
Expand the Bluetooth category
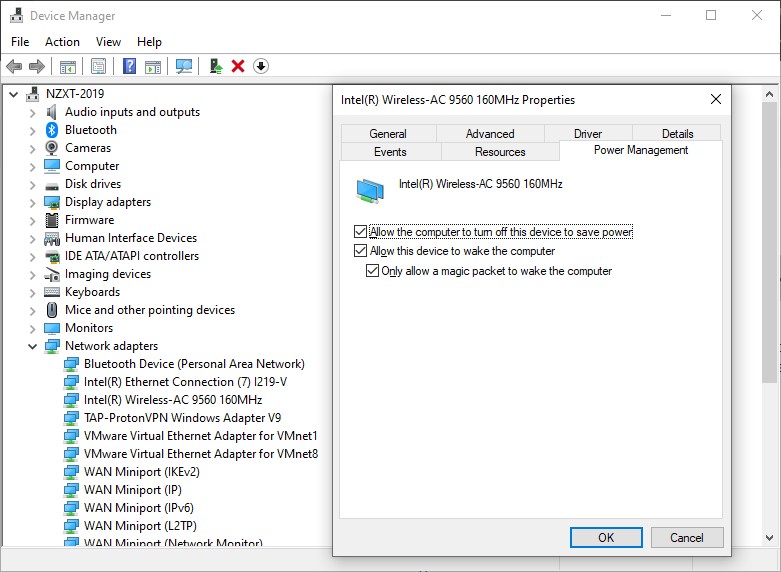click(x=32, y=131)
